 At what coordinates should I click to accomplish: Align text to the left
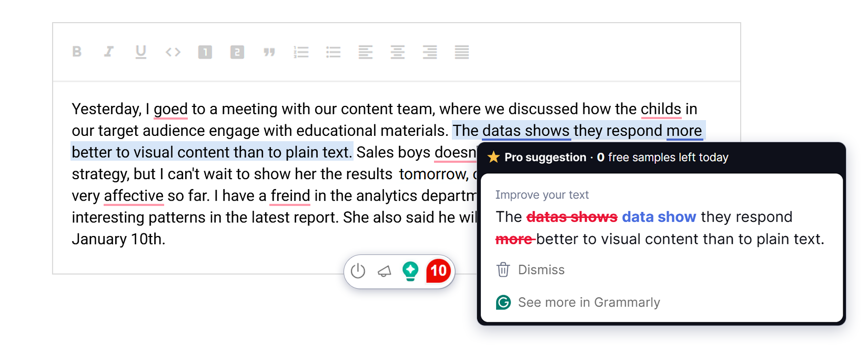[x=366, y=52]
